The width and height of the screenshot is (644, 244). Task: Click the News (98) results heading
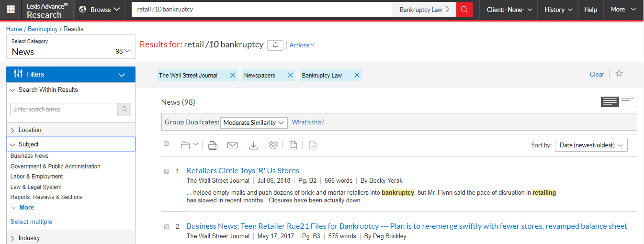coord(178,102)
